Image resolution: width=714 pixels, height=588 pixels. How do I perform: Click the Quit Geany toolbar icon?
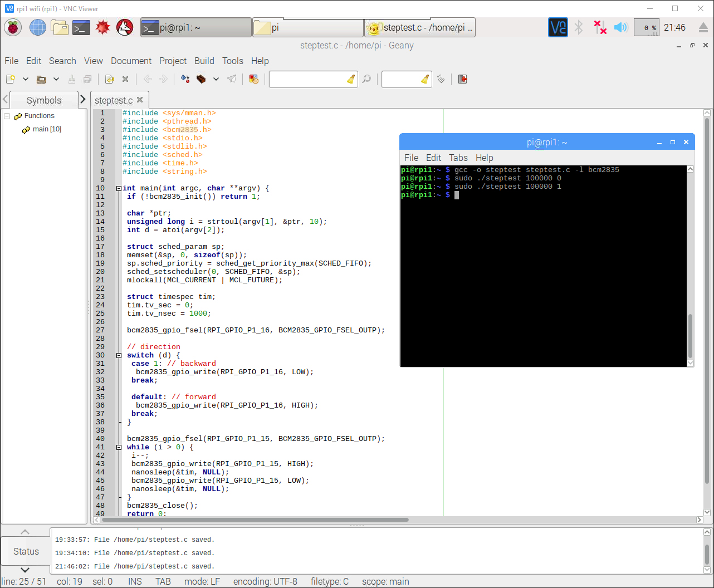tap(462, 79)
